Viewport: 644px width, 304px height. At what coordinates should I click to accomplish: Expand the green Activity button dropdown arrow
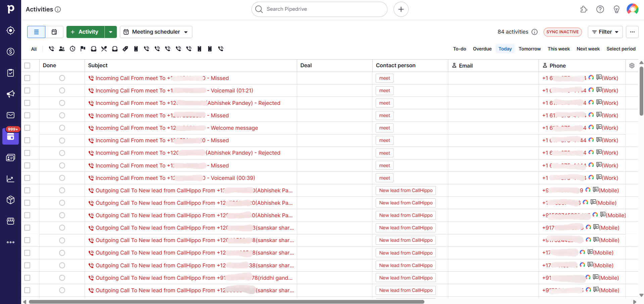[111, 32]
